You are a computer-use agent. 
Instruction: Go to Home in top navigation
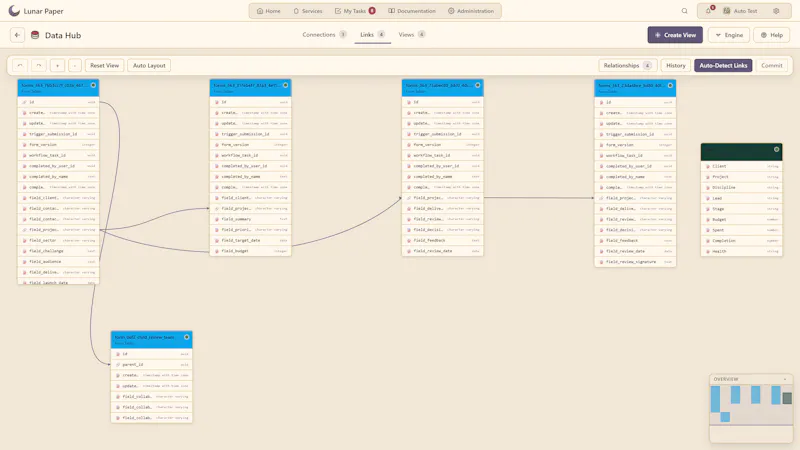click(268, 11)
